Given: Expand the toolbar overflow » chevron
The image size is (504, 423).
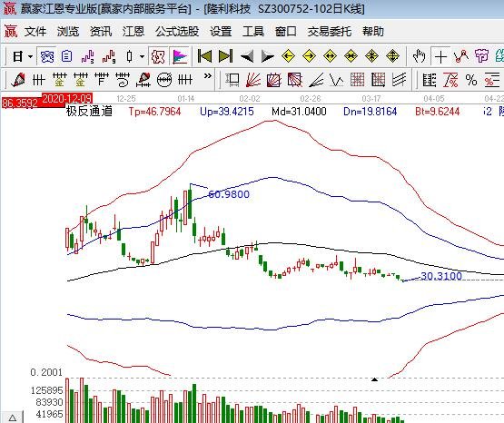Looking at the screenshot, I should click(x=208, y=76).
